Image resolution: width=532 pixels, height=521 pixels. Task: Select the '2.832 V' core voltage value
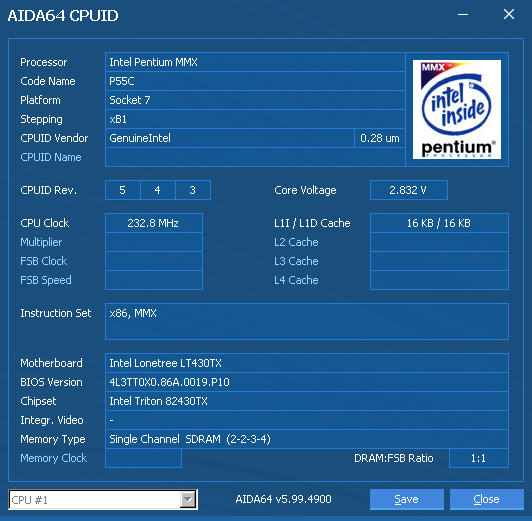(408, 190)
